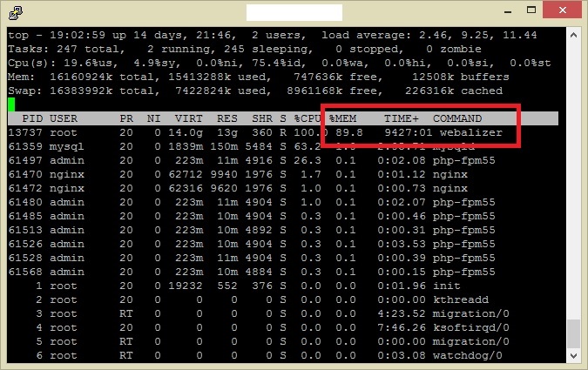588x370 pixels.
Task: Click PID 61359 of the mysql user
Action: click(25, 146)
